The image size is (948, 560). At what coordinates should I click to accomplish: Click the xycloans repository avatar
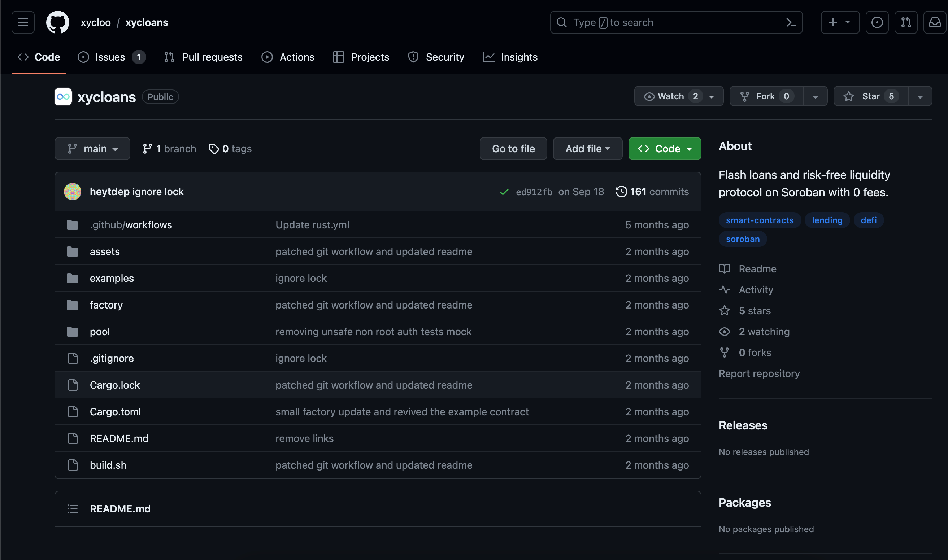(x=63, y=97)
